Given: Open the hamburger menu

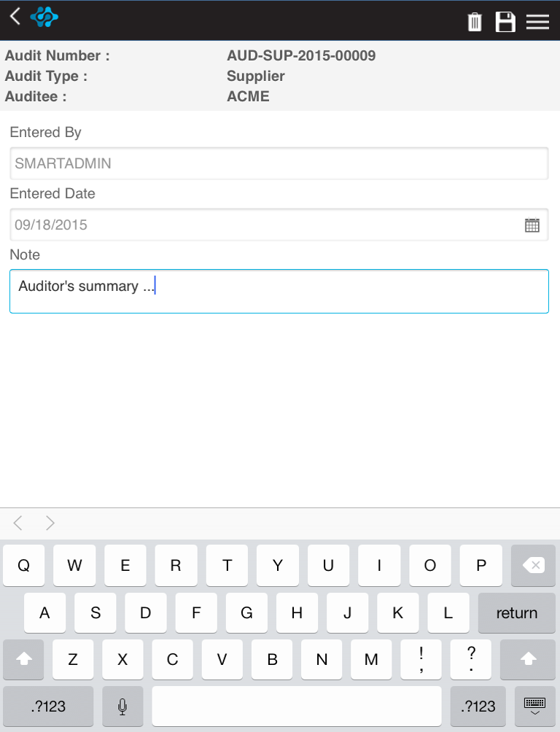Looking at the screenshot, I should [x=537, y=22].
